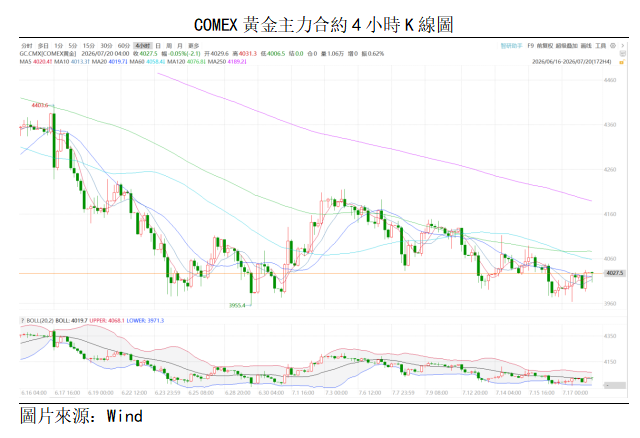
Task: Click the right arrow expand chevron
Action: coord(623,46)
